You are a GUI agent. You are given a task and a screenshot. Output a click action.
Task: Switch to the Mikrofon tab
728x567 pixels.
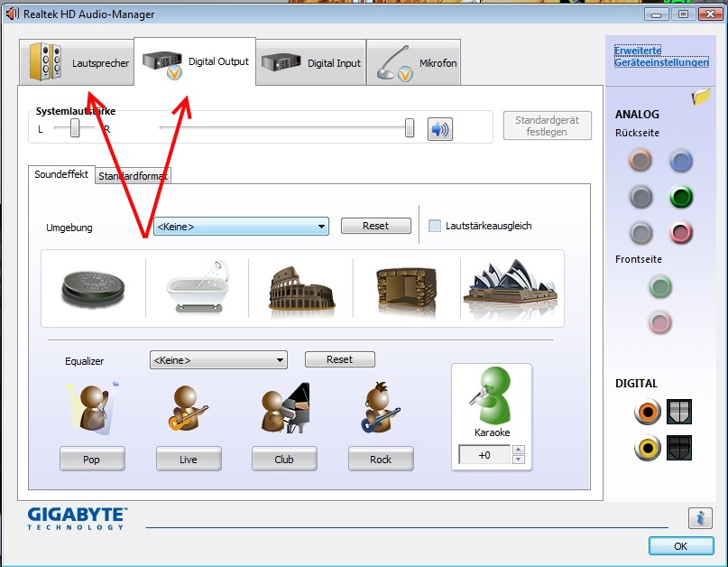tap(414, 62)
